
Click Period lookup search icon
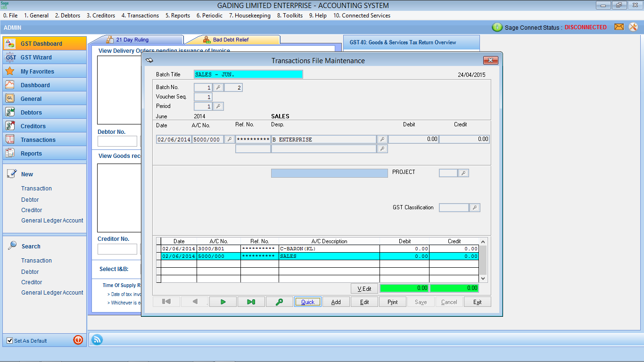click(218, 106)
